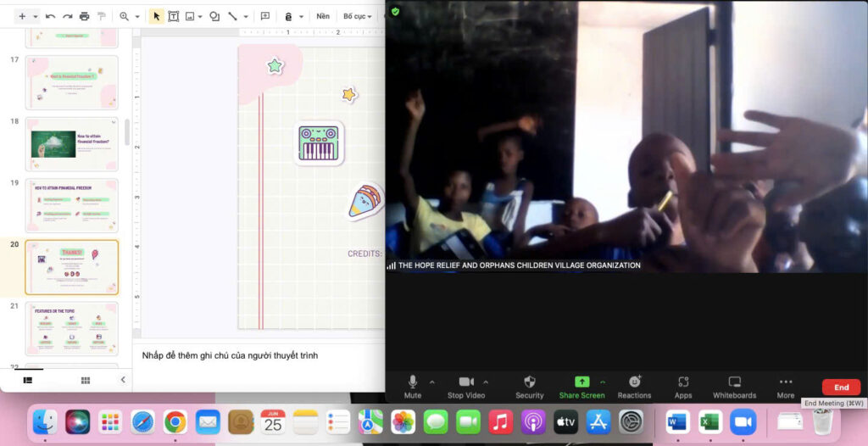The width and height of the screenshot is (868, 446).
Task: Select the Shape tool icon
Action: point(214,16)
